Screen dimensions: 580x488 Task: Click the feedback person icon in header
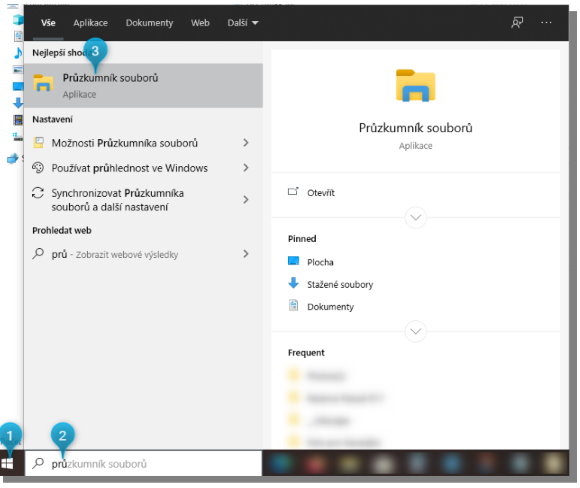tap(517, 23)
